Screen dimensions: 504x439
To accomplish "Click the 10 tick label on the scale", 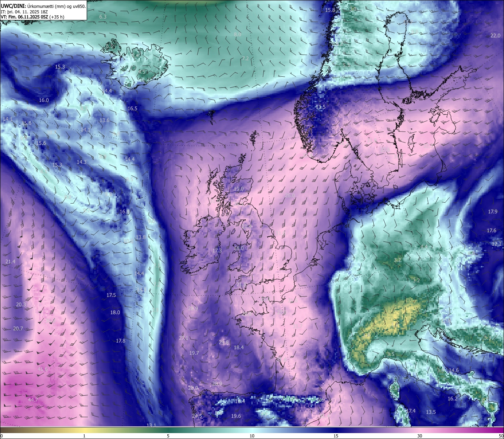I will click(252, 436).
